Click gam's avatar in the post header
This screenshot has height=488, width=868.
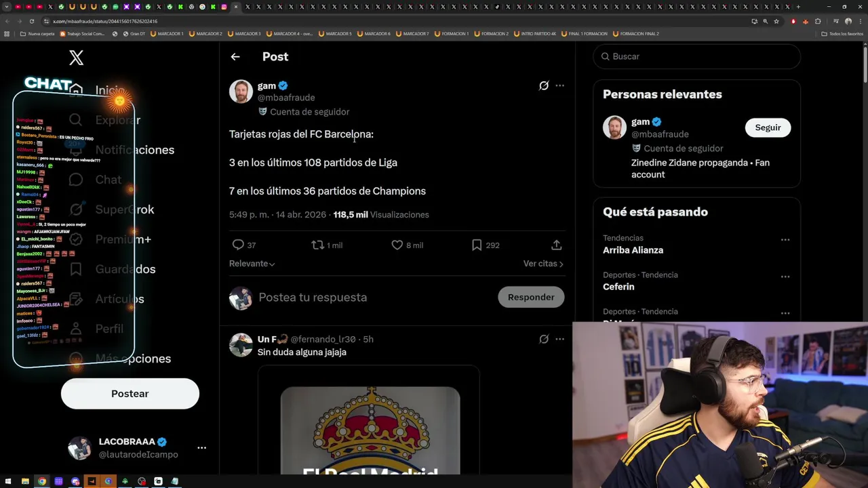(x=241, y=91)
